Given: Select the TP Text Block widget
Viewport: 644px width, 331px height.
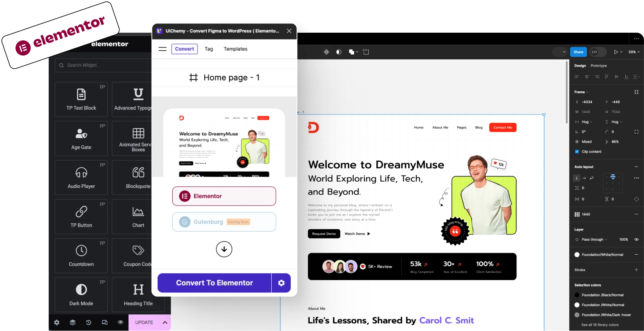Looking at the screenshot, I should pos(81,99).
